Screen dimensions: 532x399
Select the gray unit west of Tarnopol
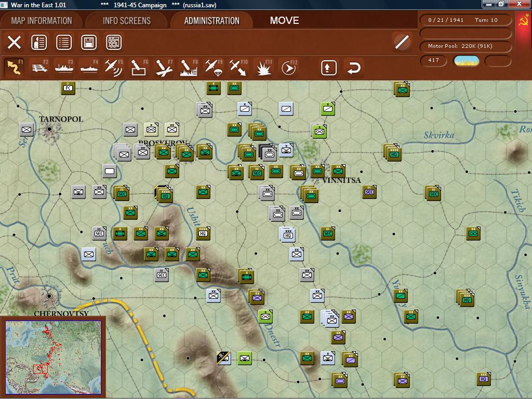click(26, 129)
